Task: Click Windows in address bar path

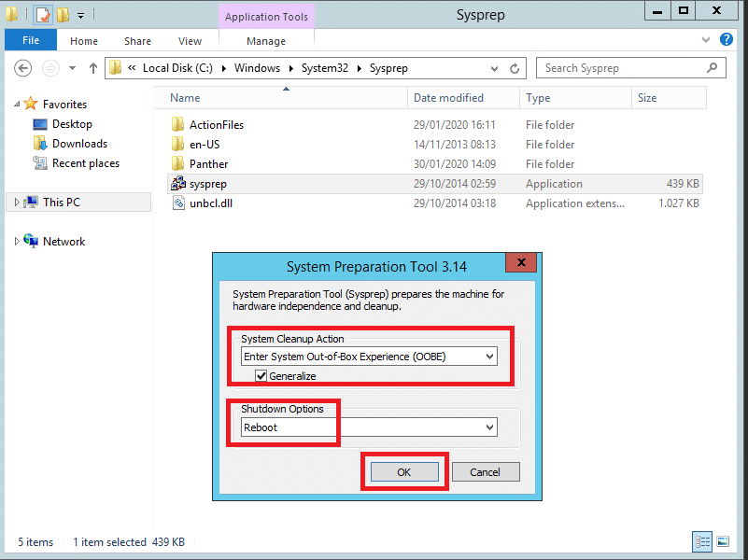Action: click(257, 68)
